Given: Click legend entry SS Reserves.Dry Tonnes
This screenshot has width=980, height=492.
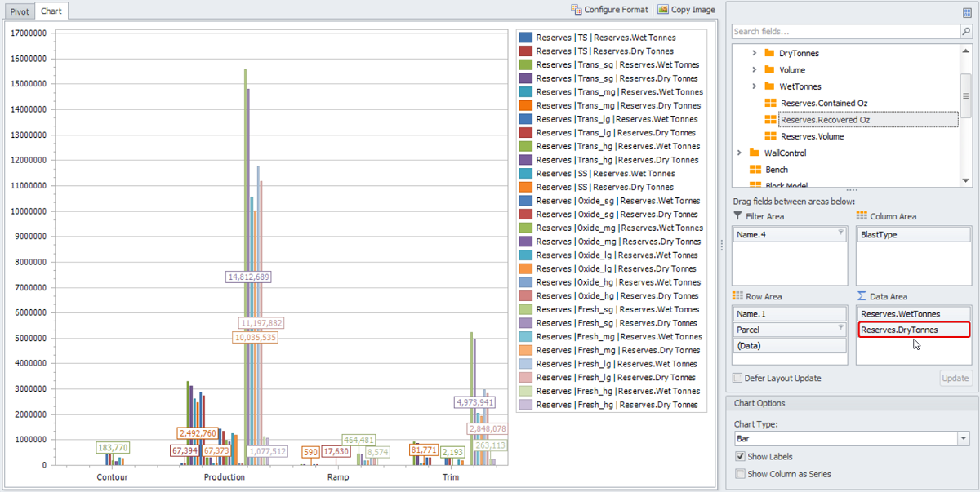Looking at the screenshot, I should click(x=605, y=187).
